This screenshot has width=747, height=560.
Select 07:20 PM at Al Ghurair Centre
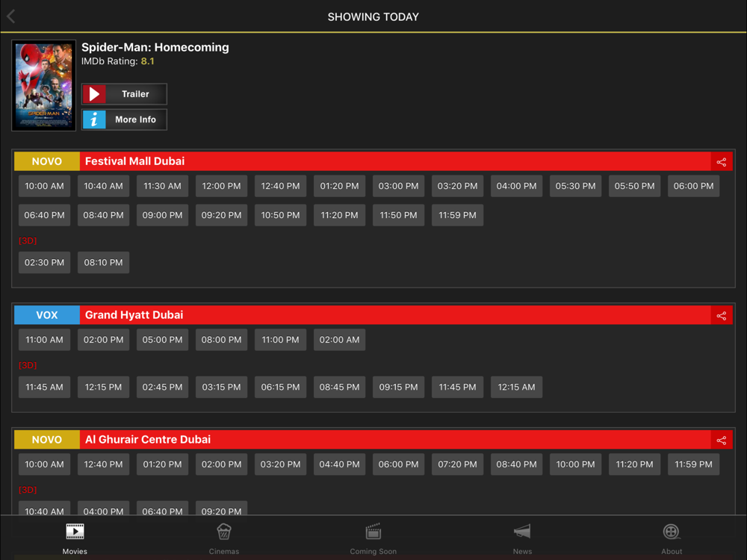coord(457,464)
